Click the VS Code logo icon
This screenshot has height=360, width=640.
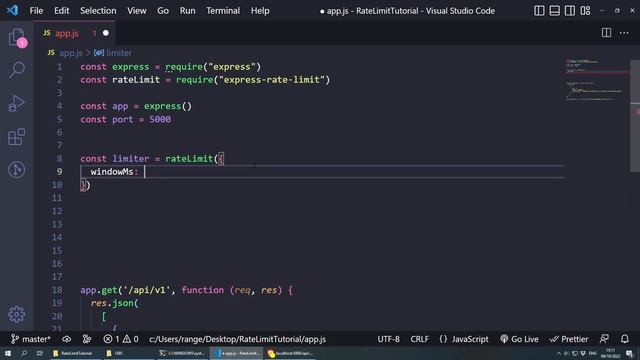pos(12,10)
